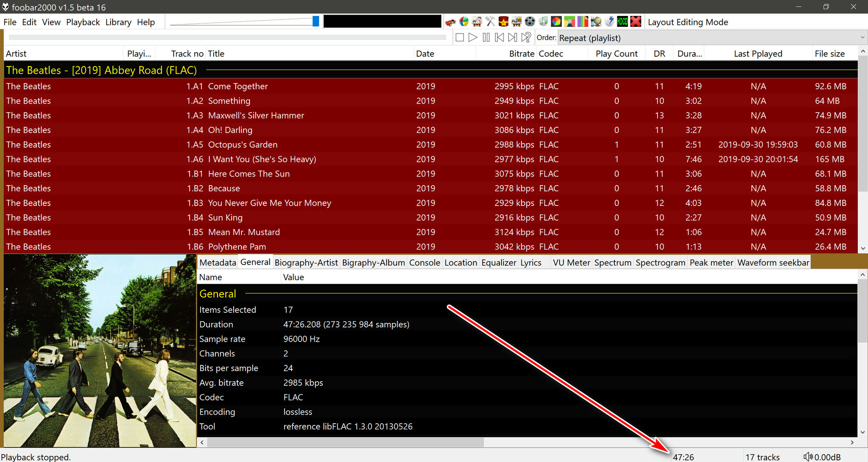Click the random playback button
The width and height of the screenshot is (868, 462).
pos(526,38)
